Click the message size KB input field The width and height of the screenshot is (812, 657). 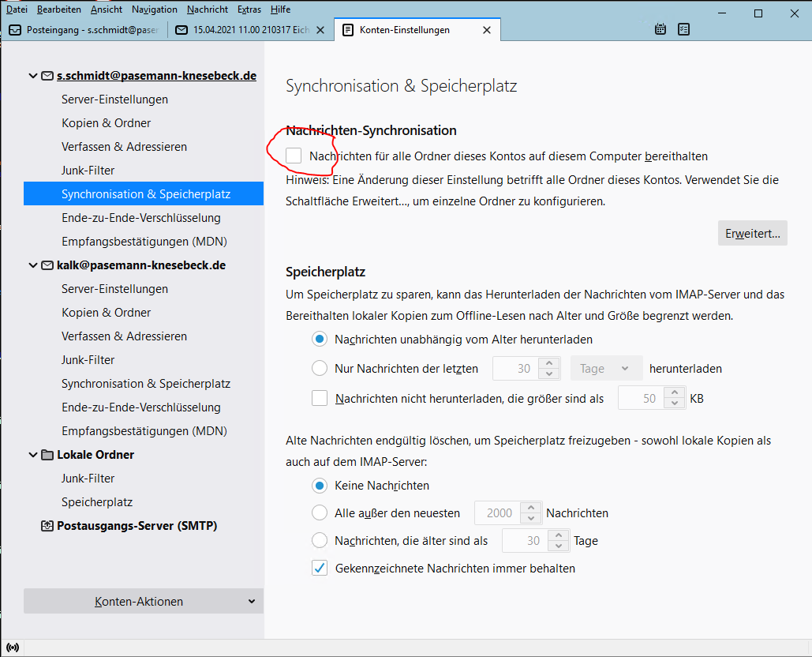(640, 399)
